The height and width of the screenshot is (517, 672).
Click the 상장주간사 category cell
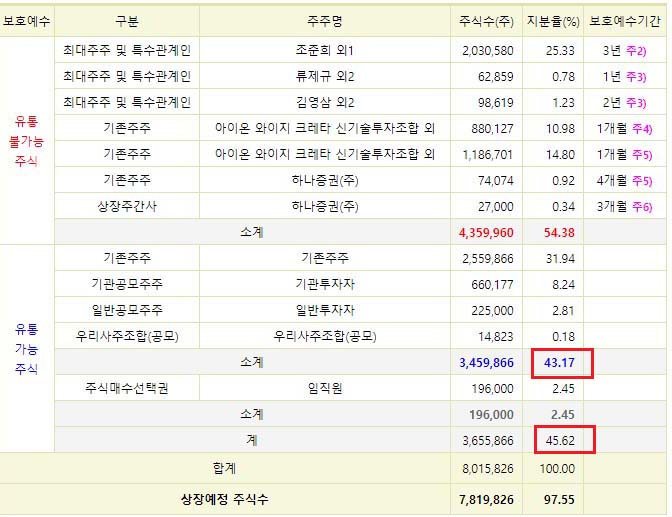127,206
